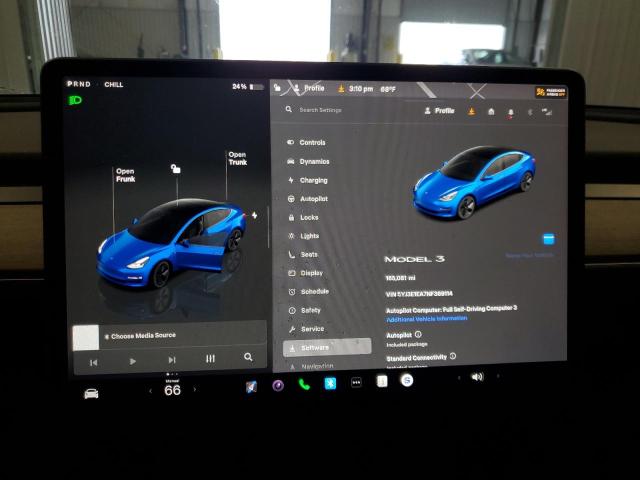
Task: Go to Display settings
Action: (306, 273)
